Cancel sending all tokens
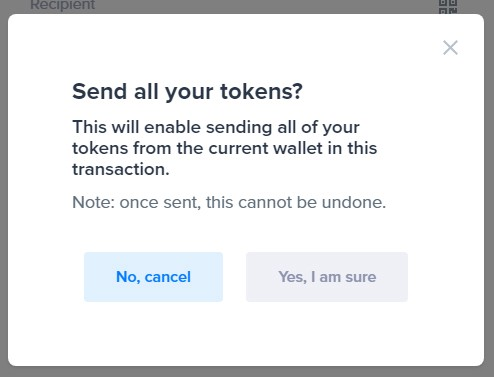This screenshot has height=377, width=494. point(153,277)
